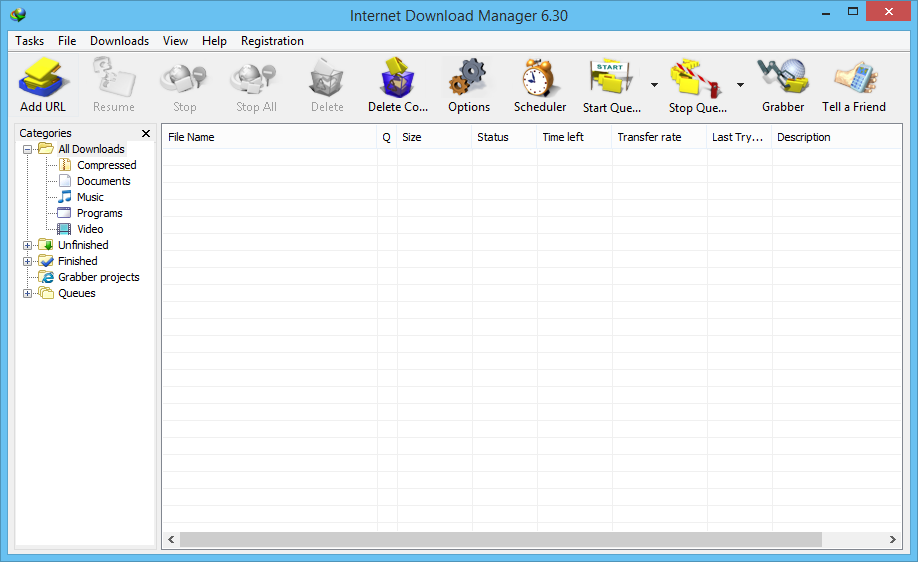Select the Music category

point(90,197)
